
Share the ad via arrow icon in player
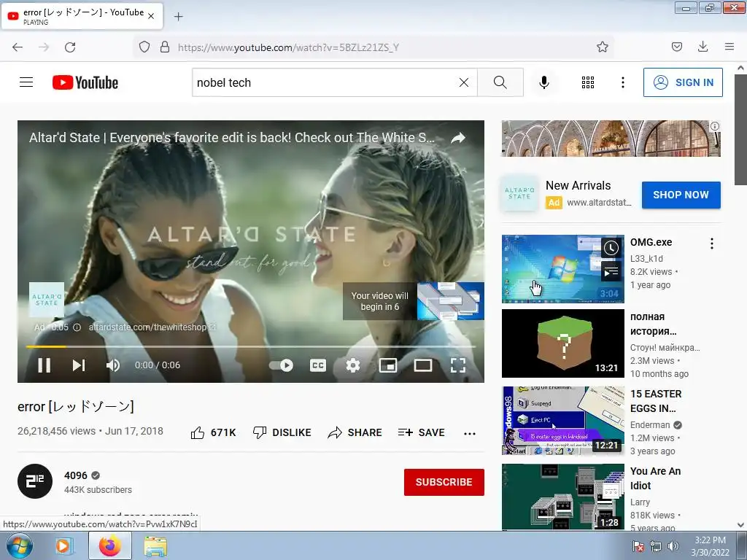[458, 138]
